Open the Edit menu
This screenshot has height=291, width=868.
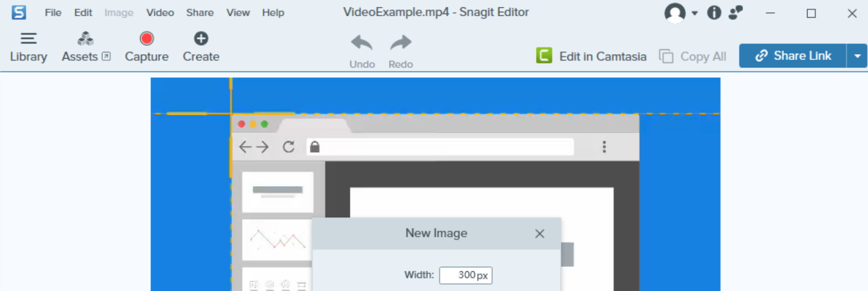83,13
